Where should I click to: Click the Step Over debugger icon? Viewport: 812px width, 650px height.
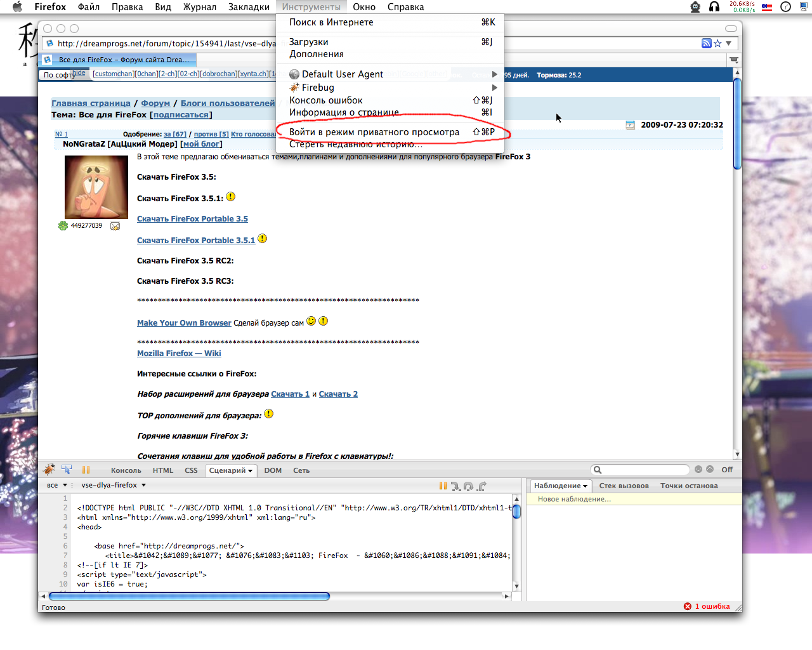coord(468,486)
